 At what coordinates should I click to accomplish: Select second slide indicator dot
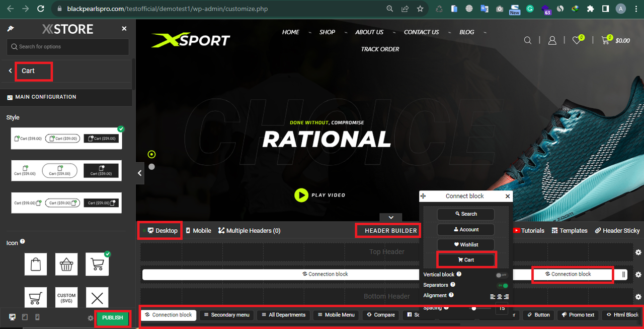(151, 166)
